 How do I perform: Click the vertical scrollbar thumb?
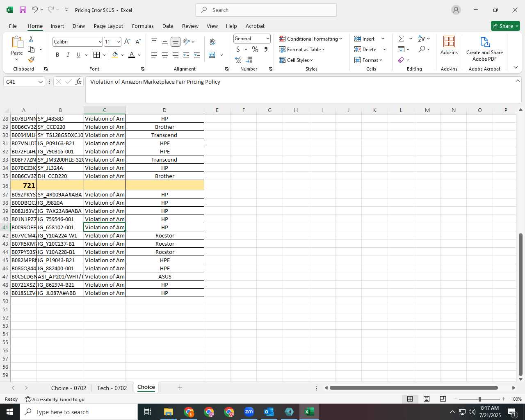(520, 304)
